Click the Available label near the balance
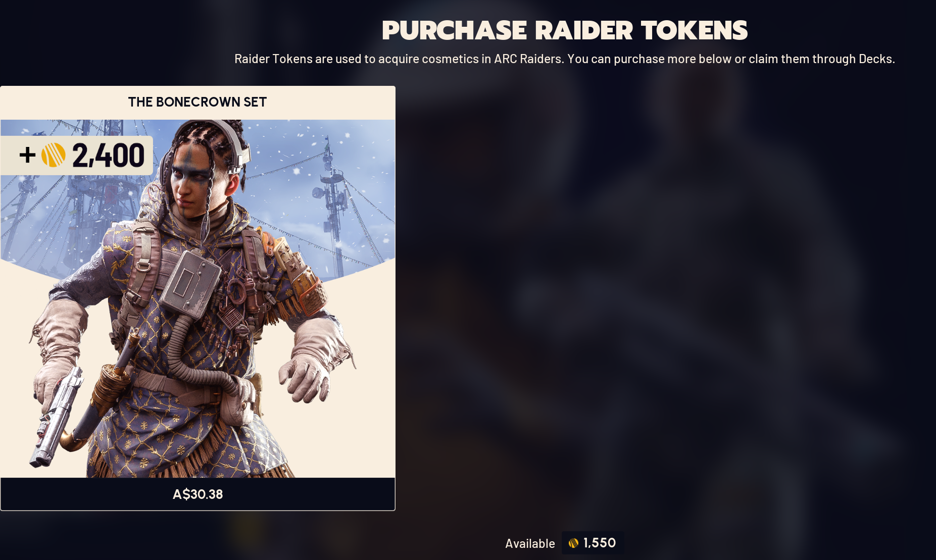This screenshot has height=560, width=936. tap(530, 543)
